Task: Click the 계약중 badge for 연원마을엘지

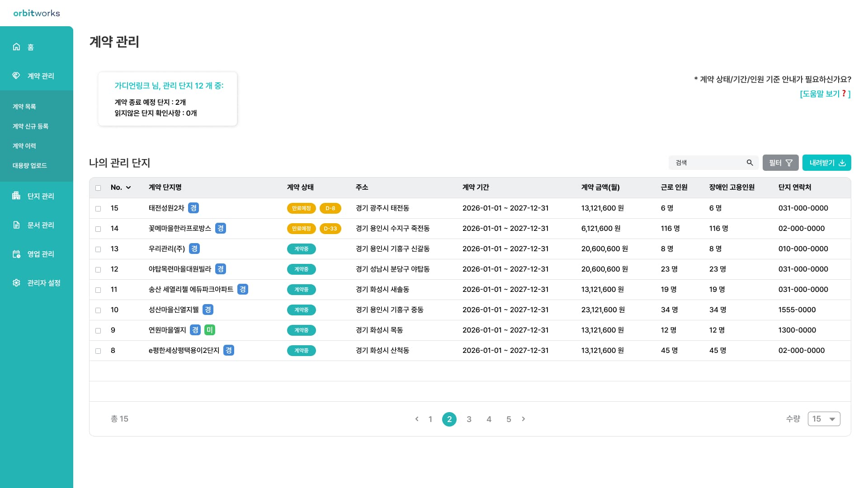Action: (302, 330)
